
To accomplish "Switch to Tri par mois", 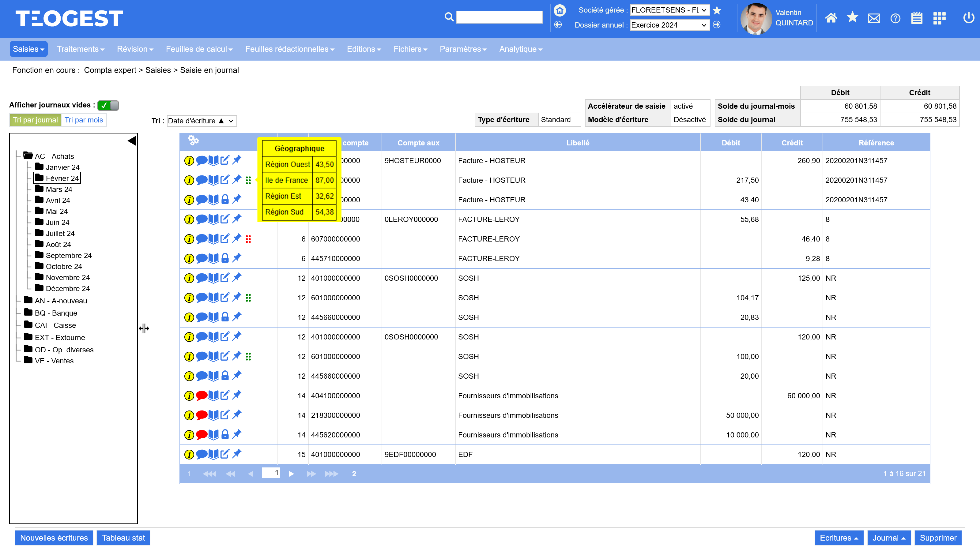I will (84, 120).
